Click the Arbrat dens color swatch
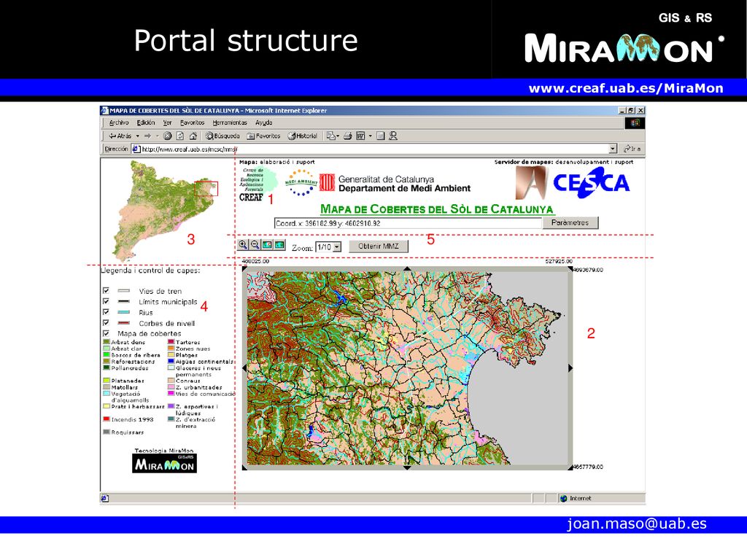This screenshot has width=747, height=560. point(107,342)
